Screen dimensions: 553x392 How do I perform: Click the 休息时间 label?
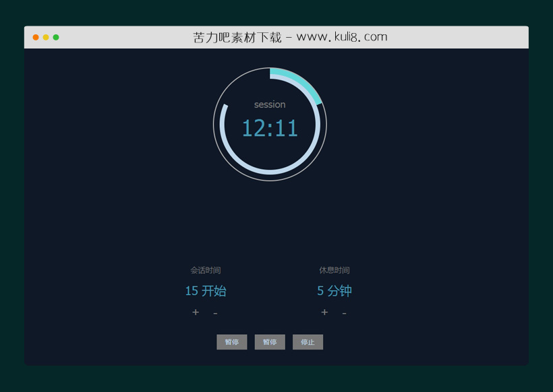[x=334, y=270]
